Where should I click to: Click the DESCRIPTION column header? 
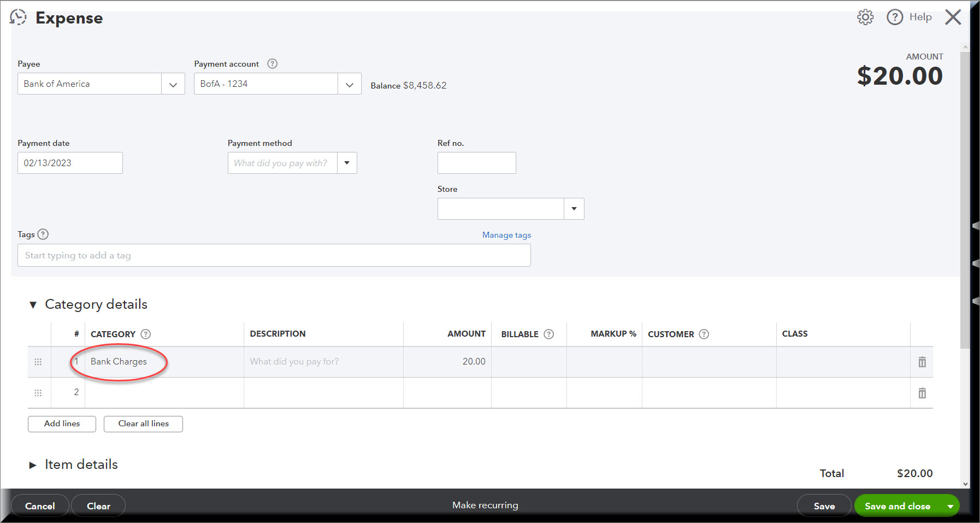tap(278, 334)
